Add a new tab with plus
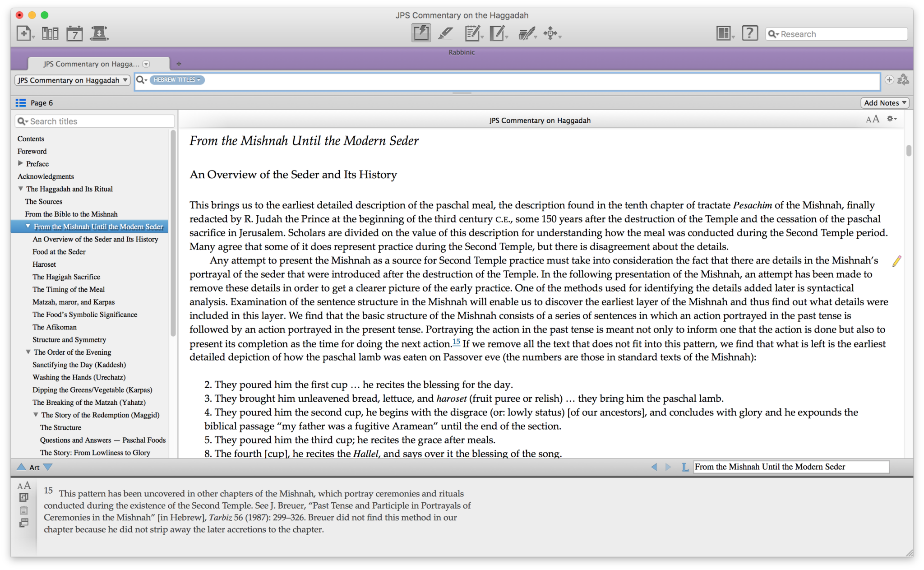 (x=179, y=64)
